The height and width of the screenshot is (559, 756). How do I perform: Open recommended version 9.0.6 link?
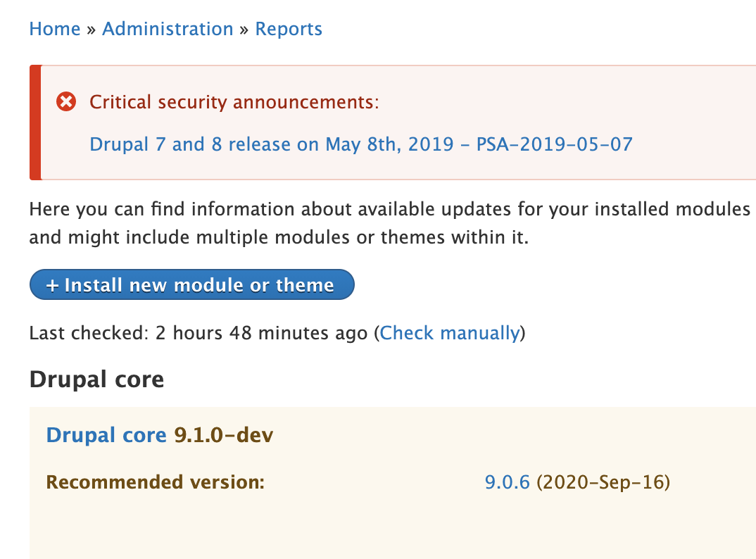[x=508, y=482]
